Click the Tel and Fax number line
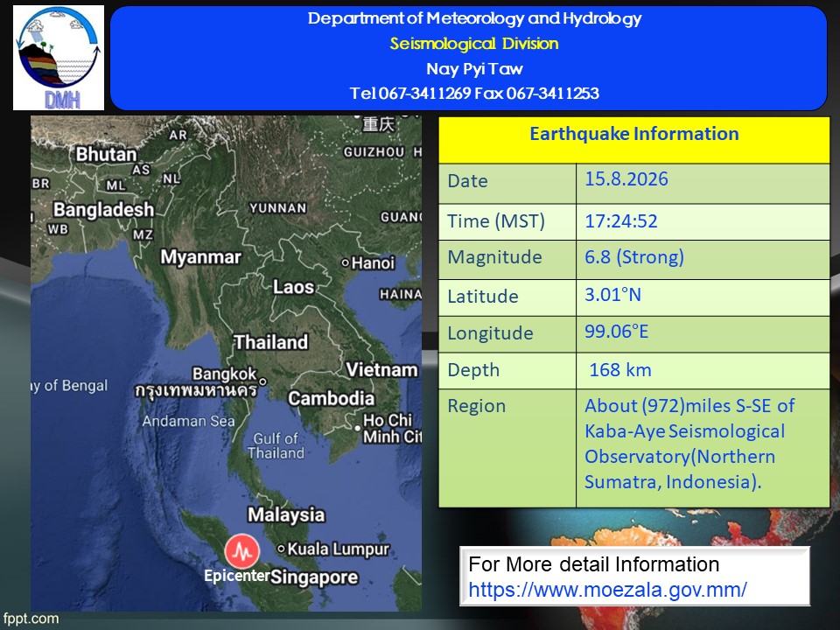 (474, 94)
